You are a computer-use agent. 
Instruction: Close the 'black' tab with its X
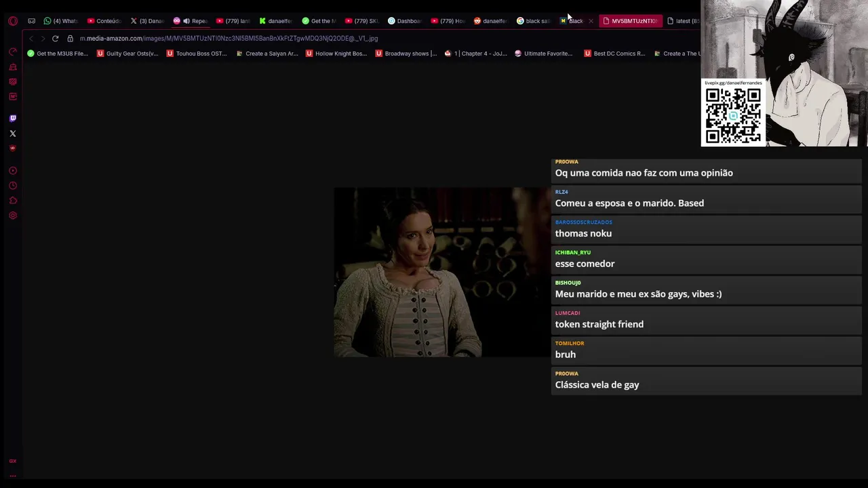click(591, 21)
